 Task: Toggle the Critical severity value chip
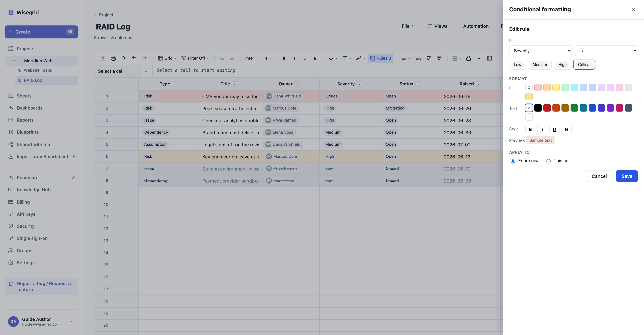pos(584,65)
